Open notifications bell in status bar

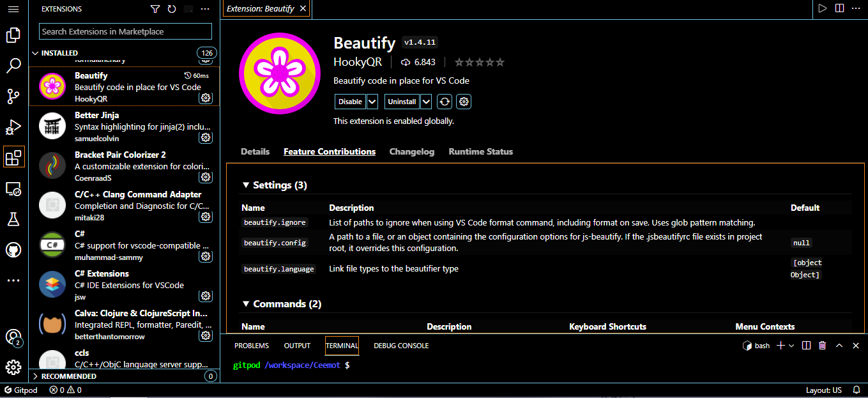click(x=857, y=390)
